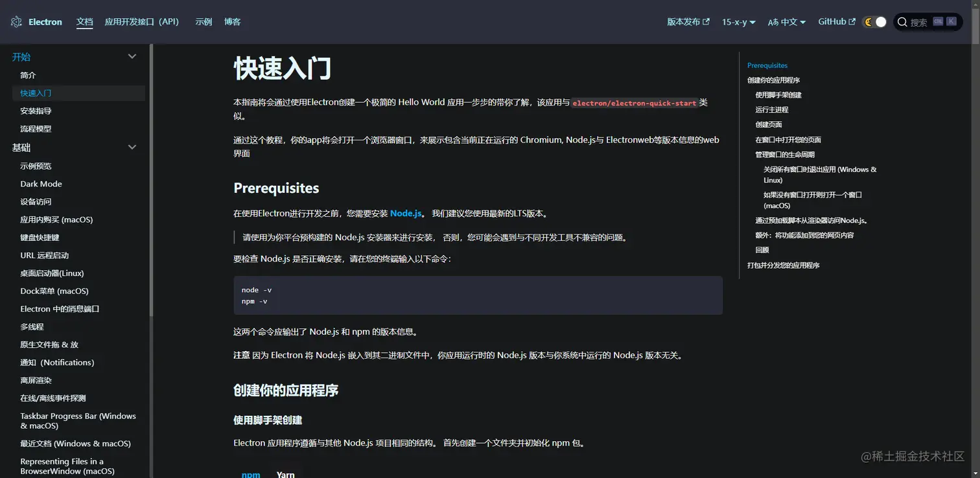The height and width of the screenshot is (478, 980).
Task: Open the 版本发布 link
Action: (688, 22)
